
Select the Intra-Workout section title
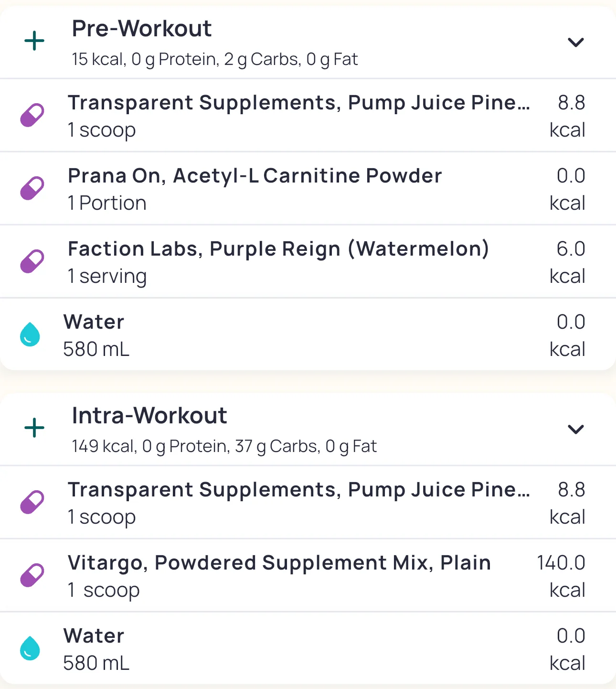[x=149, y=416]
